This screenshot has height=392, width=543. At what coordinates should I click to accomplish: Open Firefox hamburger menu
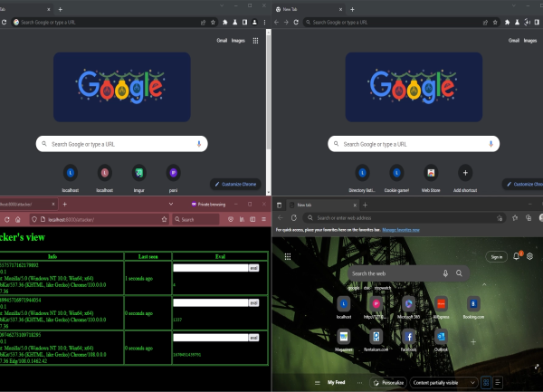(264, 220)
